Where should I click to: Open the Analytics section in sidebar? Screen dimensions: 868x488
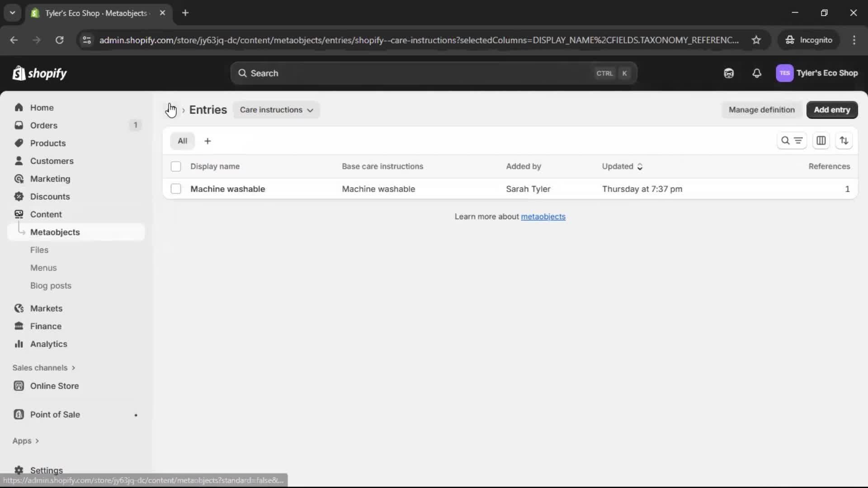coord(47,344)
